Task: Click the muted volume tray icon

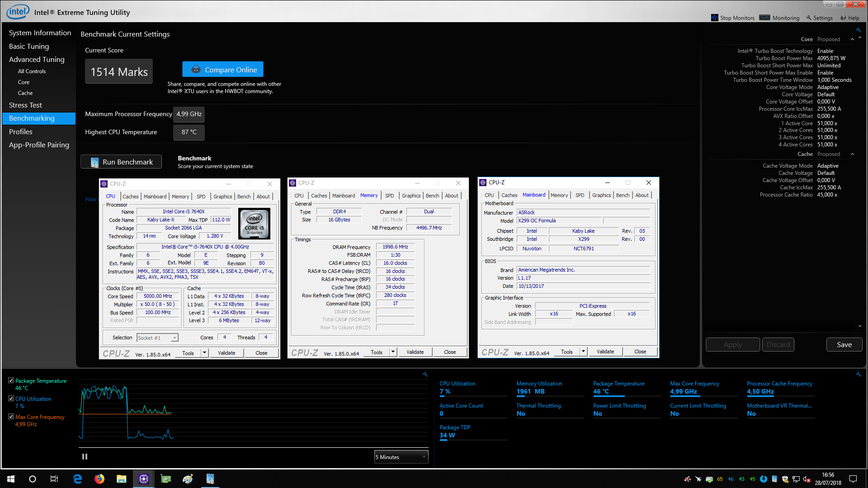Action: click(x=807, y=479)
